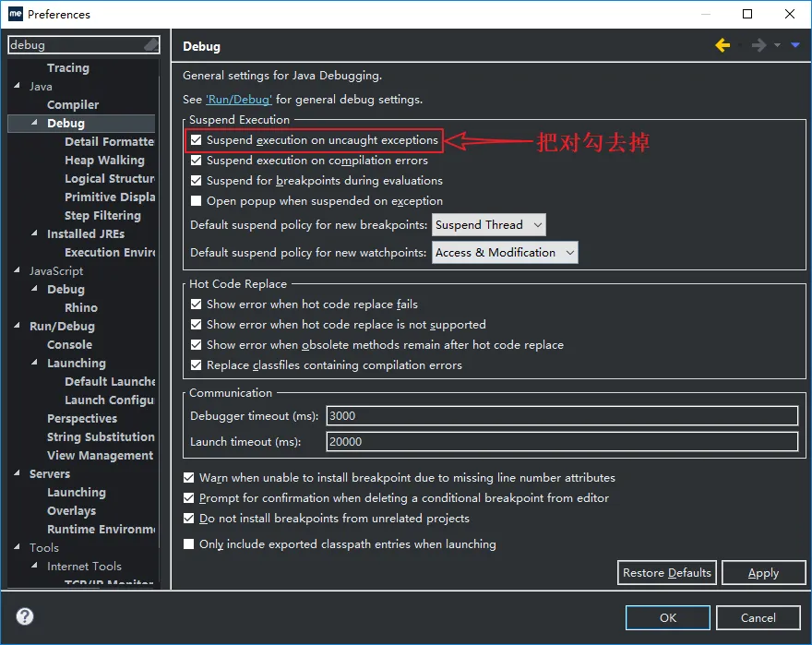Select Runtime Environments under Servers
Image resolution: width=812 pixels, height=645 pixels.
[101, 529]
